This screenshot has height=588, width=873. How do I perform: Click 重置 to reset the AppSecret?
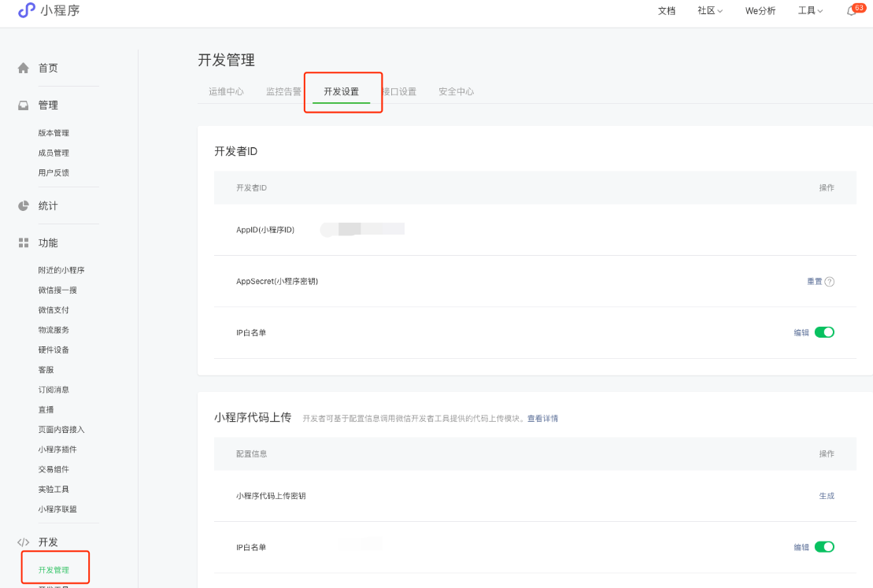click(814, 282)
